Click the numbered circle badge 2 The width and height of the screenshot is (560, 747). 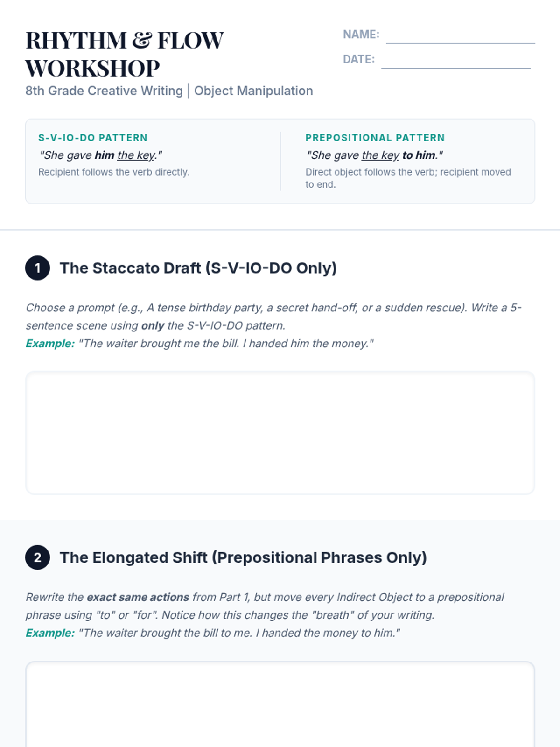[x=37, y=557]
